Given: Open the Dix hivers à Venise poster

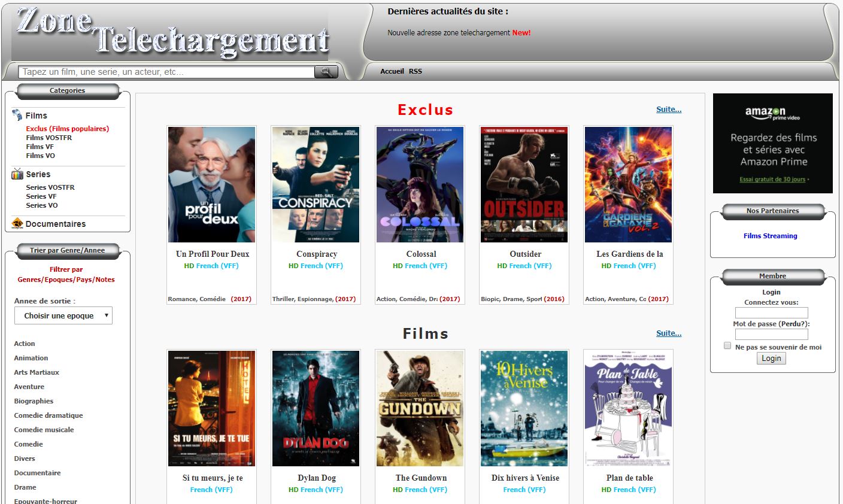Looking at the screenshot, I should click(x=524, y=408).
